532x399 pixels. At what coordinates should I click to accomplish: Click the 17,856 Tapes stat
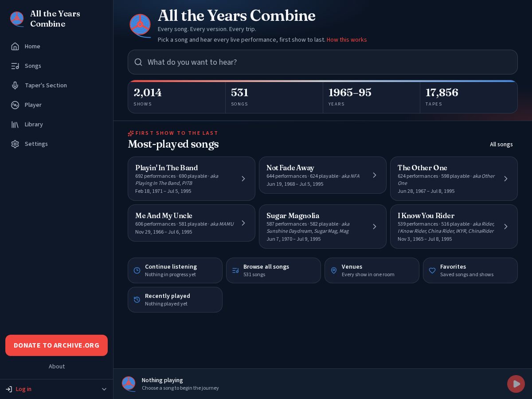pos(469,98)
